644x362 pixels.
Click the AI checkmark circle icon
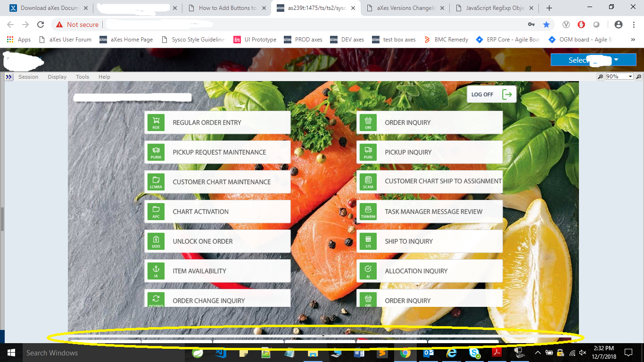[368, 271]
